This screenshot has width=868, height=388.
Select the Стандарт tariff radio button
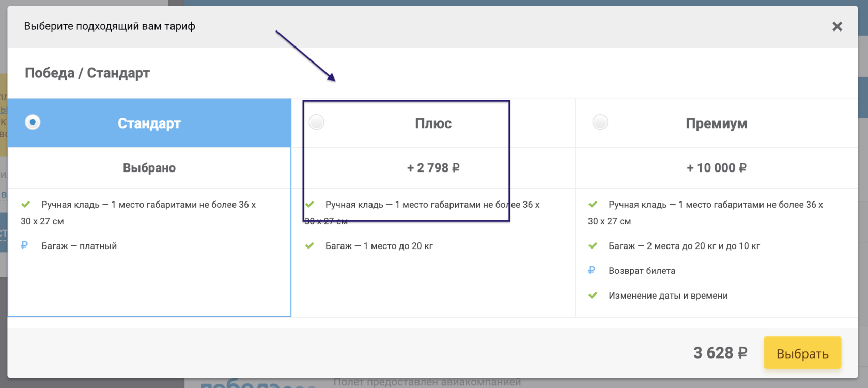pyautogui.click(x=33, y=122)
